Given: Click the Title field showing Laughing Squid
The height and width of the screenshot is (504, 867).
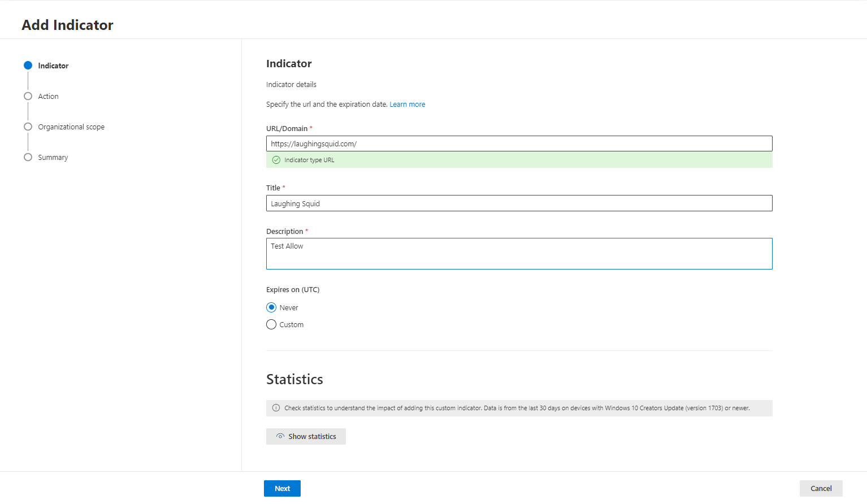Looking at the screenshot, I should tap(519, 203).
